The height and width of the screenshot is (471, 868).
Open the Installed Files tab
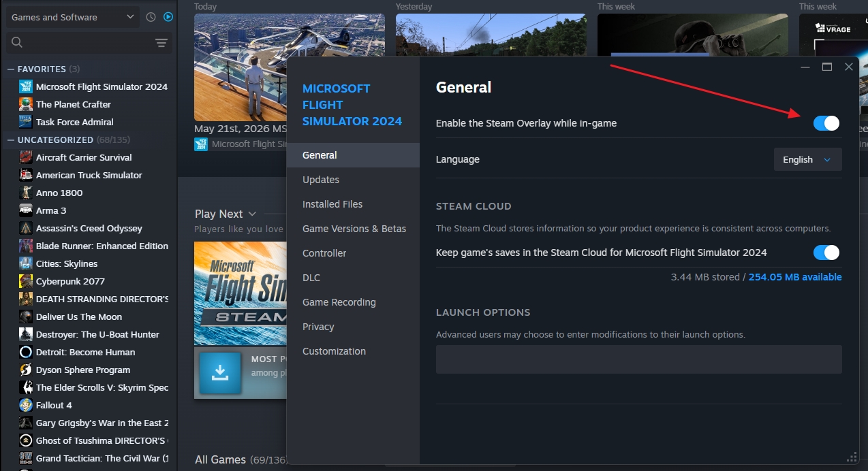[353, 204]
